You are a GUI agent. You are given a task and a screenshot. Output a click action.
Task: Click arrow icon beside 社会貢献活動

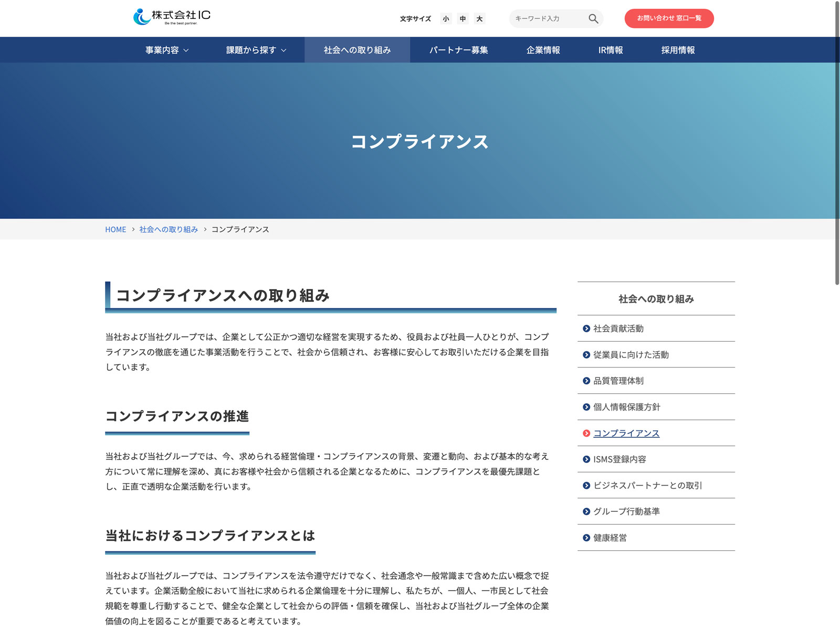point(586,329)
